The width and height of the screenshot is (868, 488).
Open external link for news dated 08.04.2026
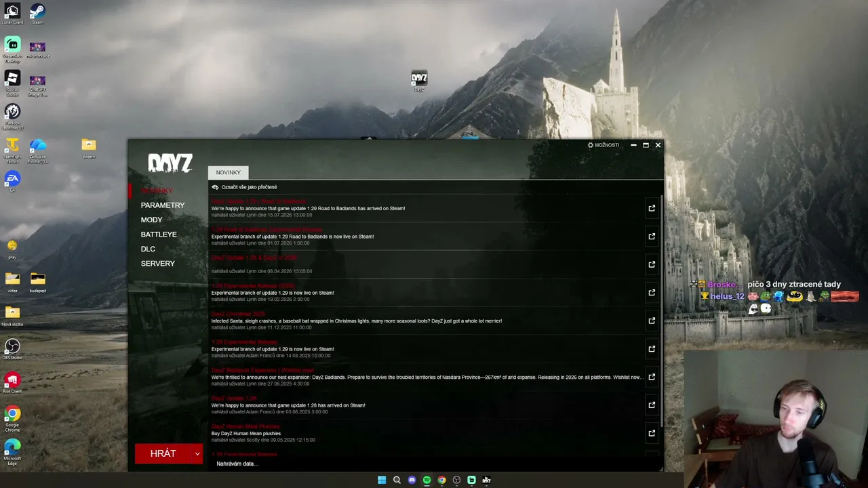point(652,264)
